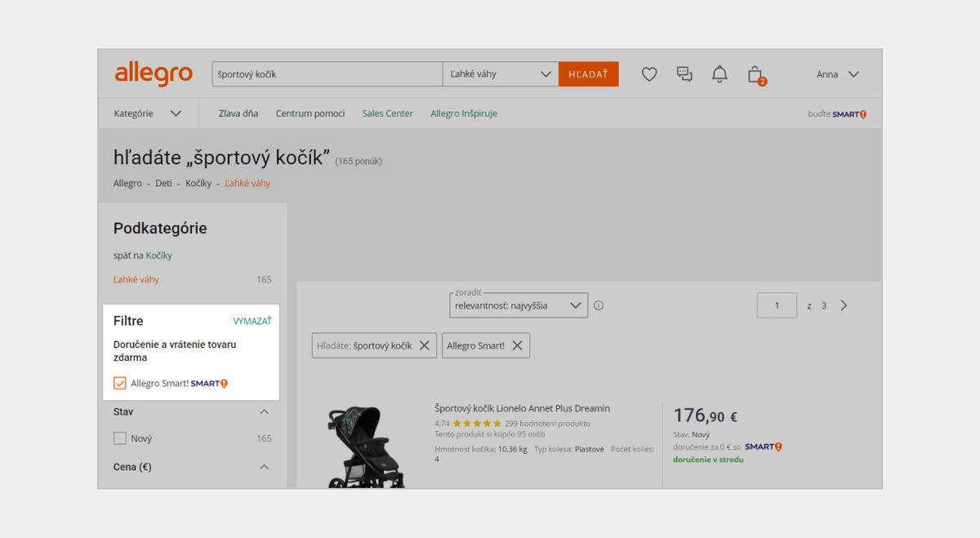Open the shopping cart with 2 items
The width and height of the screenshot is (980, 538).
[x=755, y=75]
